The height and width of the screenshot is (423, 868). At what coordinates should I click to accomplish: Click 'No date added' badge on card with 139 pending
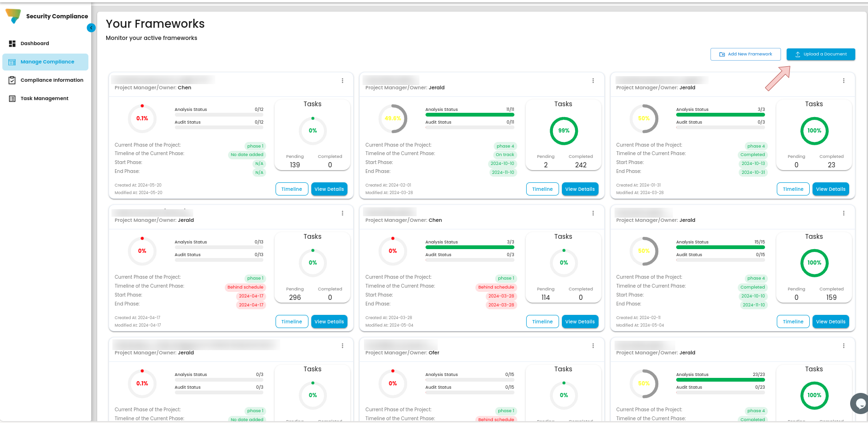pyautogui.click(x=247, y=155)
